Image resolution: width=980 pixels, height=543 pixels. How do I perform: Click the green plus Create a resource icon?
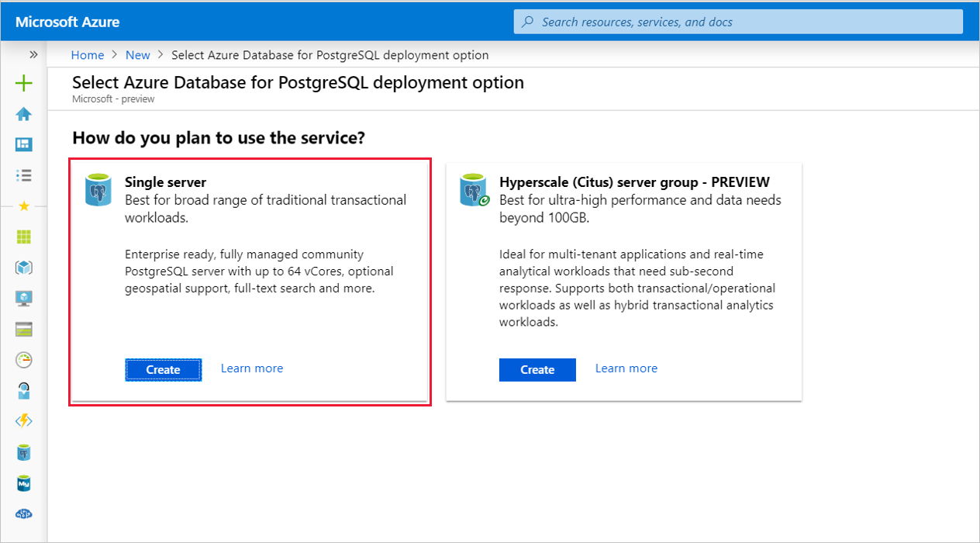pyautogui.click(x=24, y=83)
